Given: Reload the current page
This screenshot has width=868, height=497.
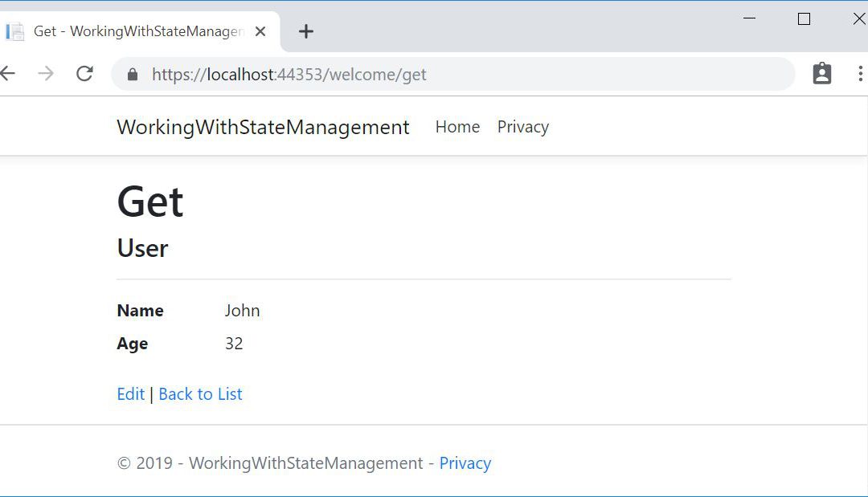Looking at the screenshot, I should coord(84,74).
